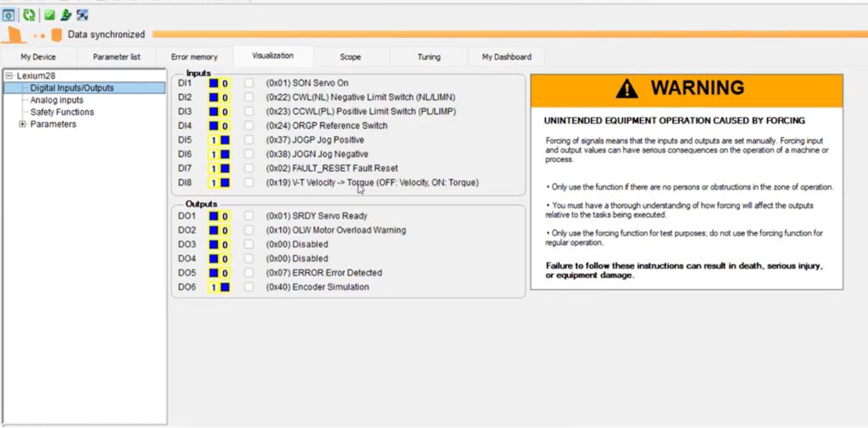
Task: Toggle the DI5 Jog Positive state switch
Action: (219, 141)
